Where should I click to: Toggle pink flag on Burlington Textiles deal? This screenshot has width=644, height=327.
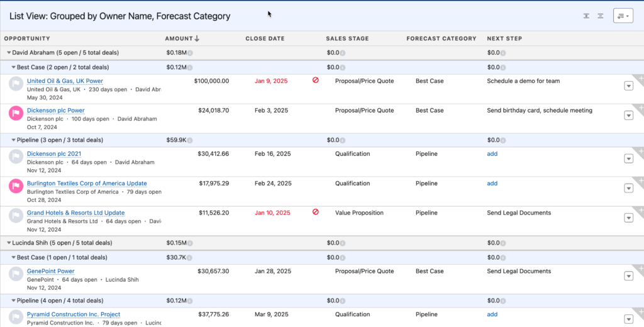16,186
